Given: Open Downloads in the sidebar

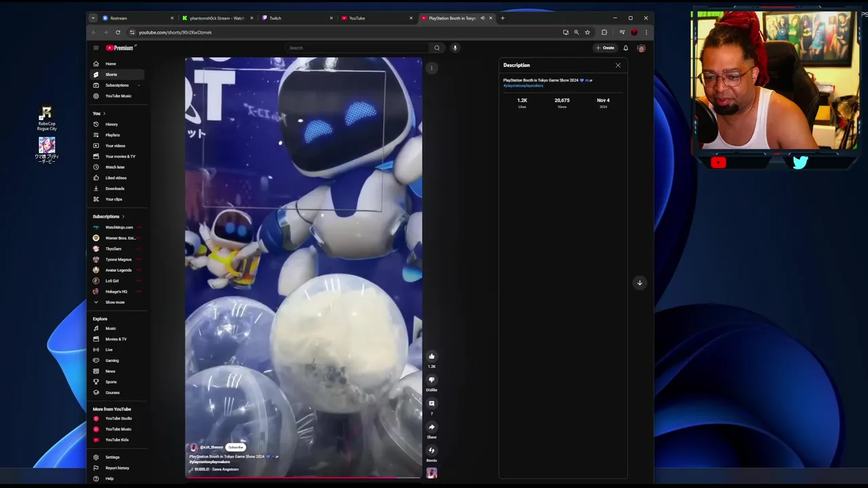Looking at the screenshot, I should [x=116, y=188].
